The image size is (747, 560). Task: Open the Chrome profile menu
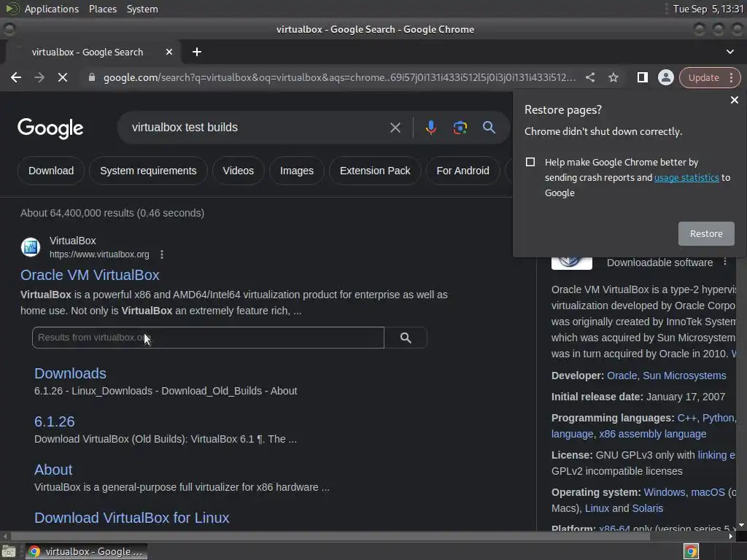point(665,77)
